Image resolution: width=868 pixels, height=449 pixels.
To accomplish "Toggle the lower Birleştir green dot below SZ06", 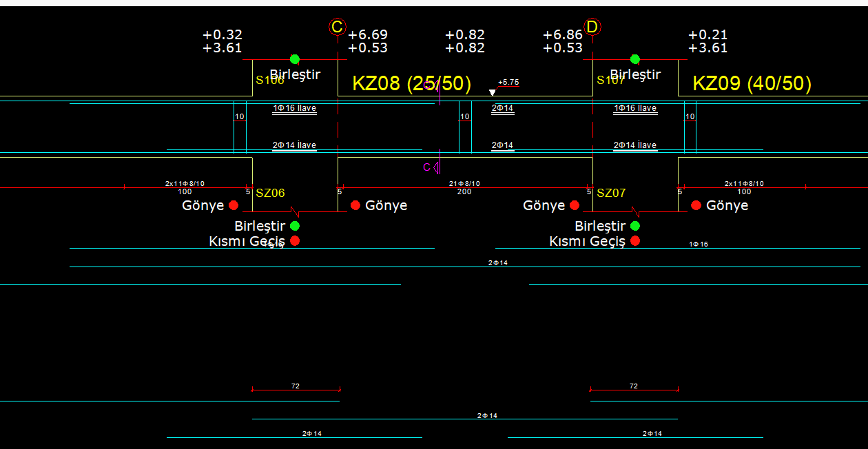I will pyautogui.click(x=295, y=226).
